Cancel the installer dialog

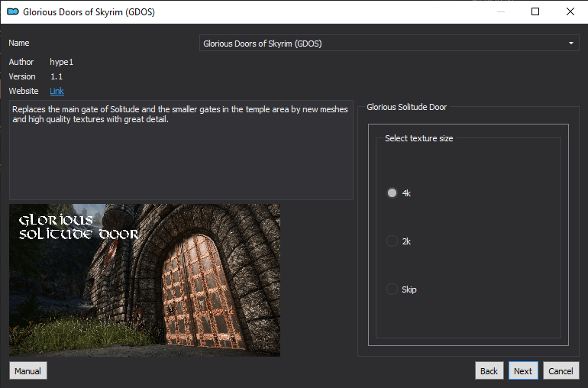(561, 370)
